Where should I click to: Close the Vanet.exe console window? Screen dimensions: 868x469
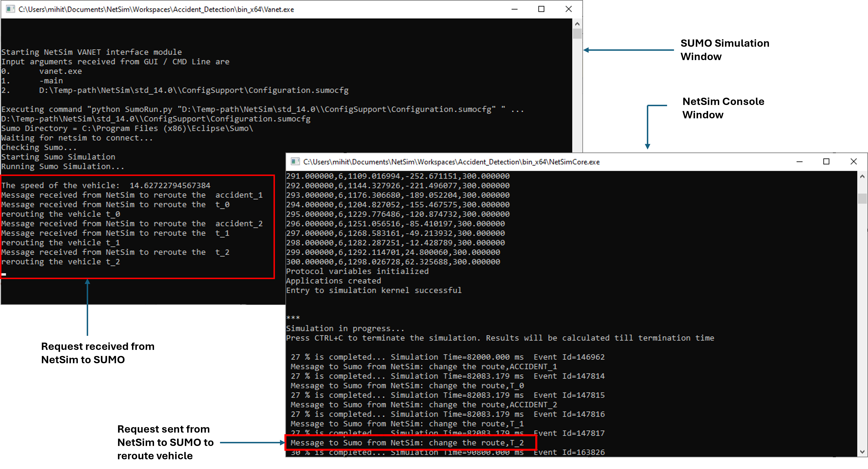[x=568, y=9]
